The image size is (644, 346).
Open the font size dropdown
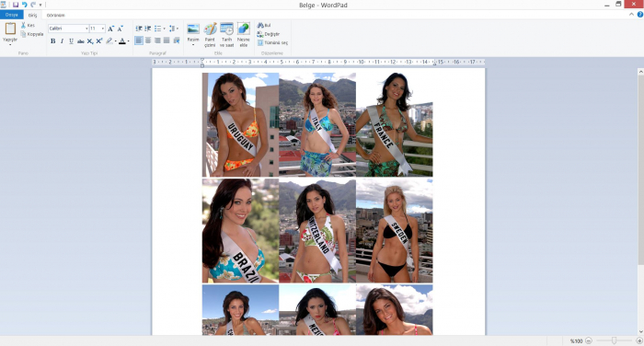point(98,29)
